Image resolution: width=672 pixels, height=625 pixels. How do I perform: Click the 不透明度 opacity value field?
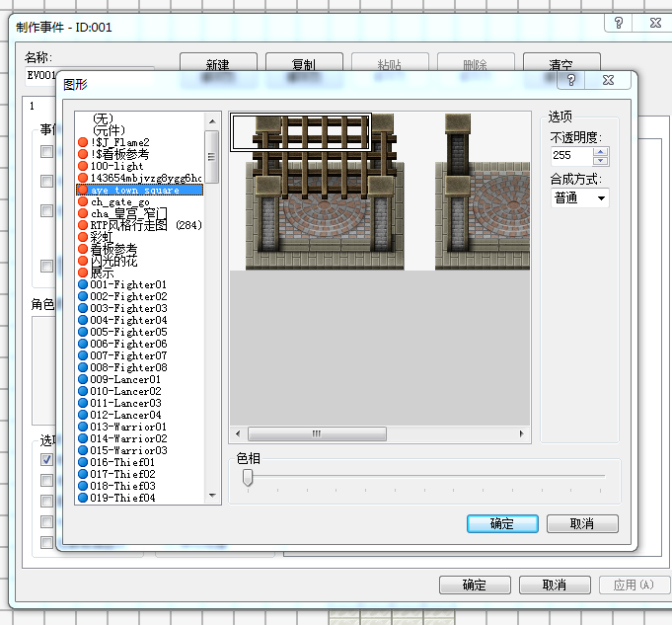click(x=571, y=156)
